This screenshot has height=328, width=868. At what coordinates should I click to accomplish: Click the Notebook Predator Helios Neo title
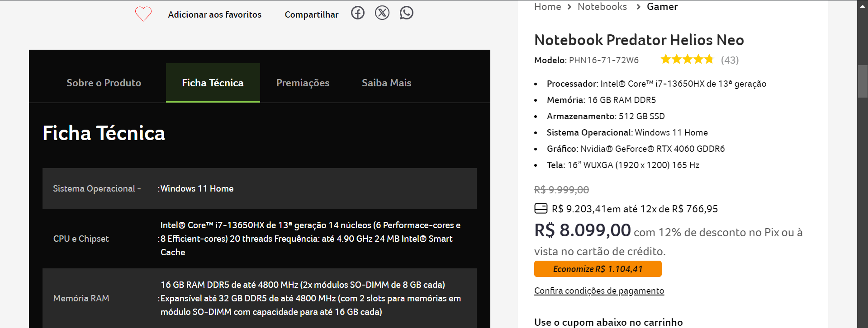tap(639, 40)
